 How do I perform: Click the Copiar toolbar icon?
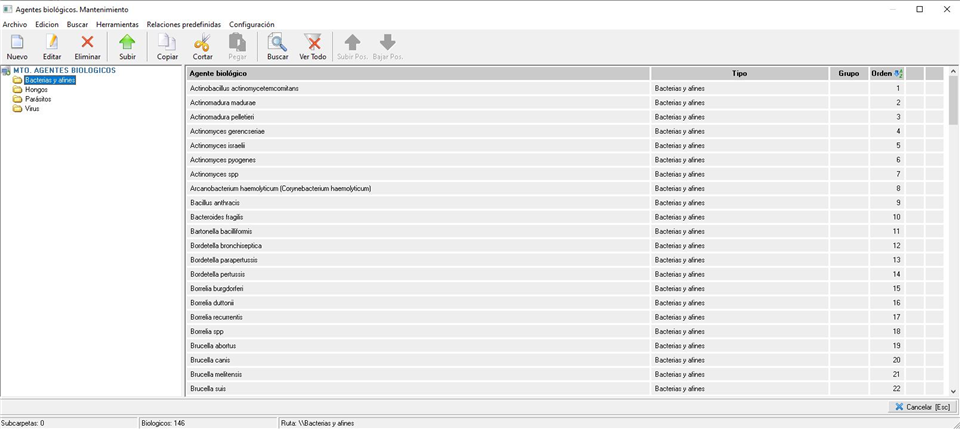tap(167, 42)
